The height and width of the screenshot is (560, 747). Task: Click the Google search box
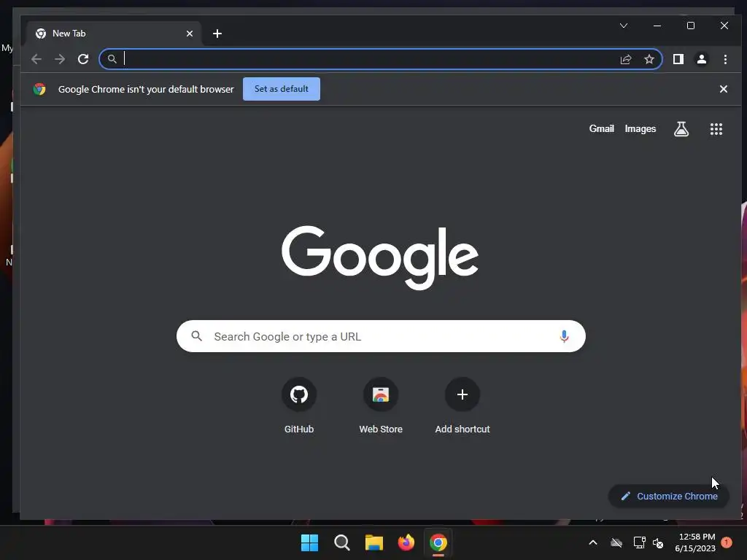click(x=381, y=336)
